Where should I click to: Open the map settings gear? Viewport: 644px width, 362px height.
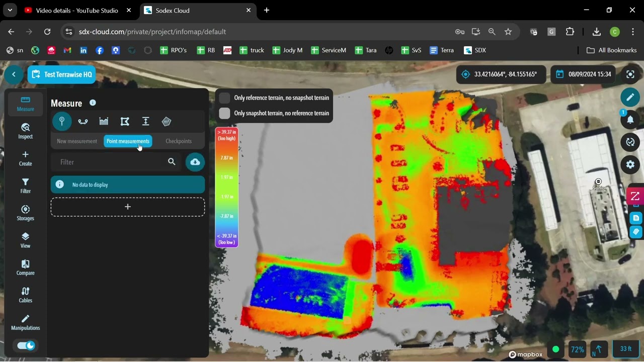coord(630,164)
